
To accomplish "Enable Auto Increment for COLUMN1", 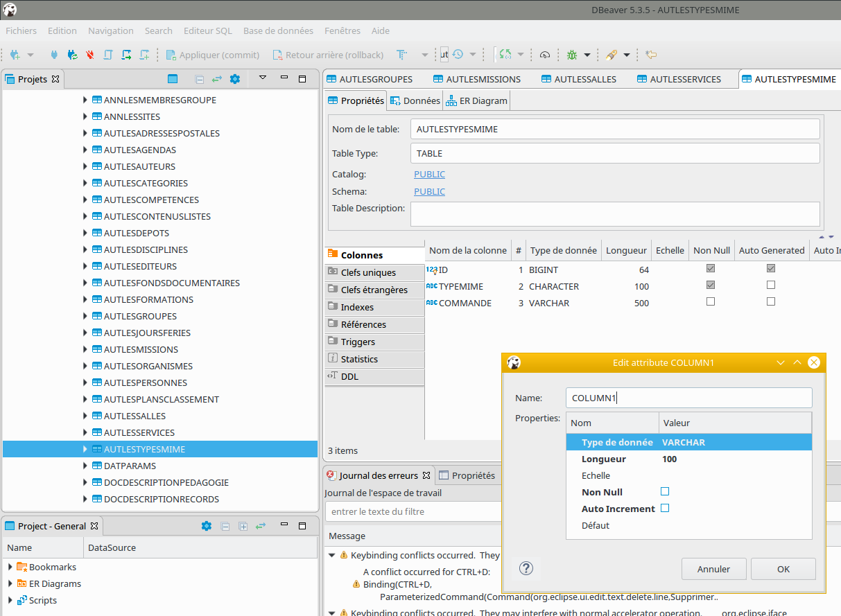I will tap(665, 508).
